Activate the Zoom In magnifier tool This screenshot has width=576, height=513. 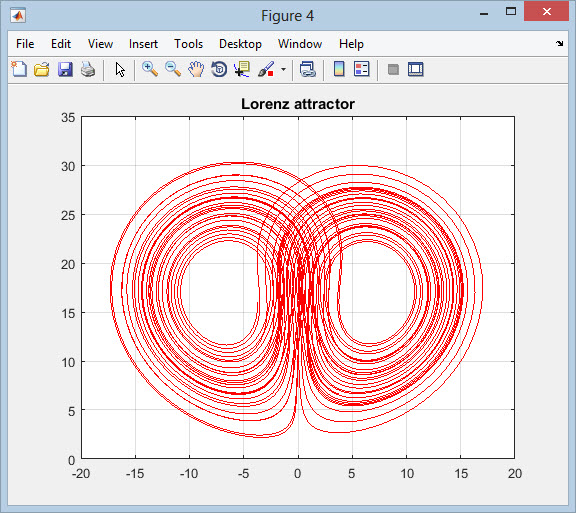point(150,69)
